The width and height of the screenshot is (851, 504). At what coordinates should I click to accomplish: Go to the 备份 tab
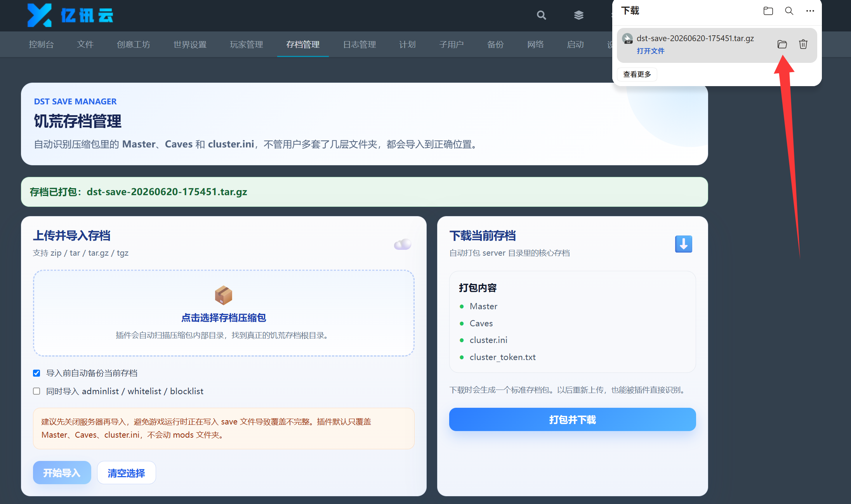495,45
